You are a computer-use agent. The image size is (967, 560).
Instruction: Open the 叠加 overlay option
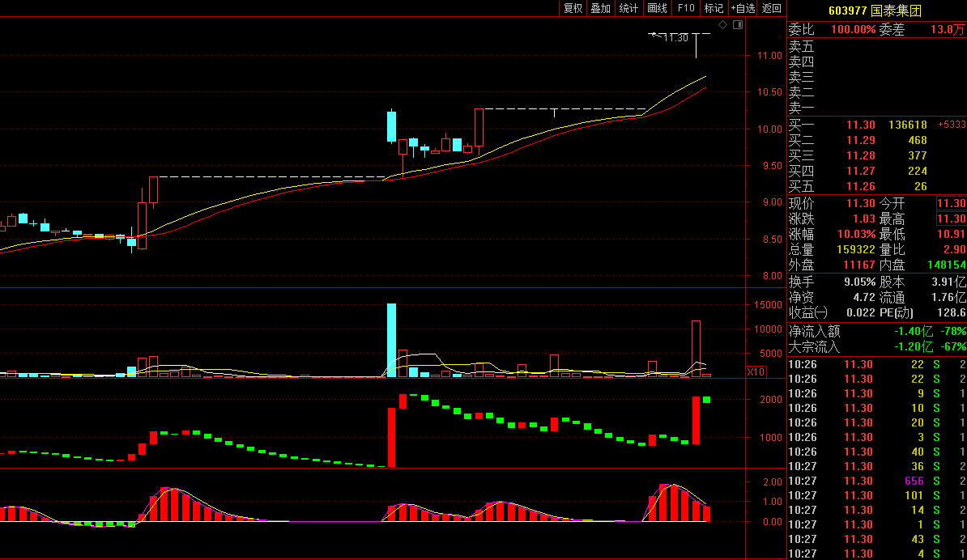[x=601, y=8]
